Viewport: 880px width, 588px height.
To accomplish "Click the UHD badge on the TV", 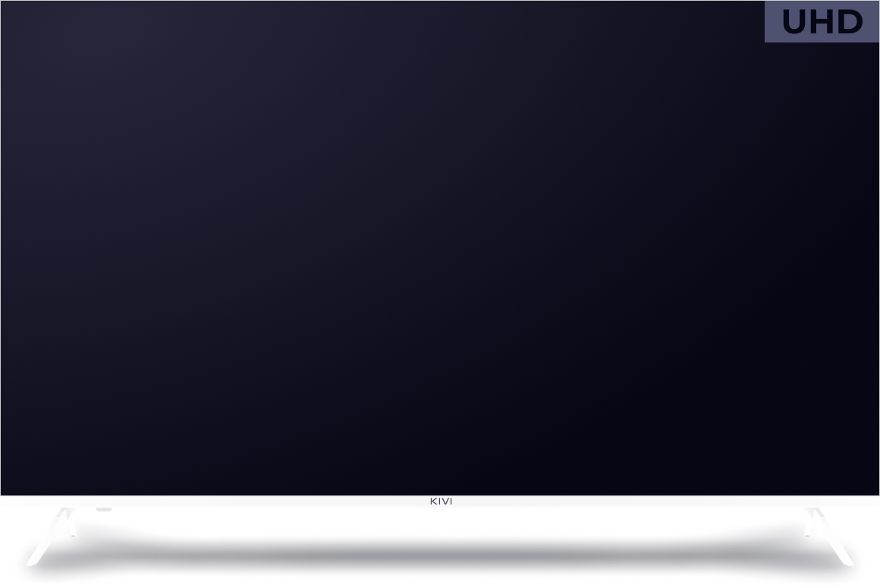I will pos(822,22).
